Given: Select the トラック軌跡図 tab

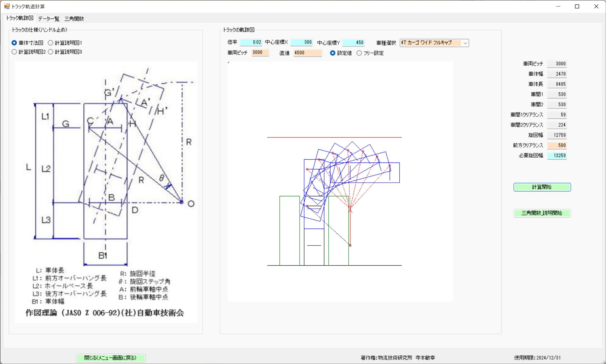Looking at the screenshot, I should [x=20, y=18].
